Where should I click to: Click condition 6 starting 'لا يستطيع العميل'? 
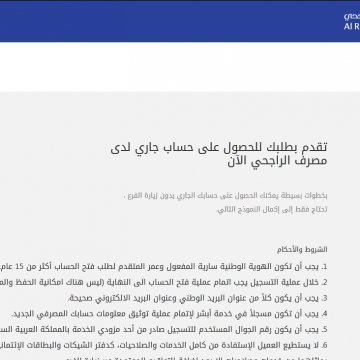(x=164, y=346)
